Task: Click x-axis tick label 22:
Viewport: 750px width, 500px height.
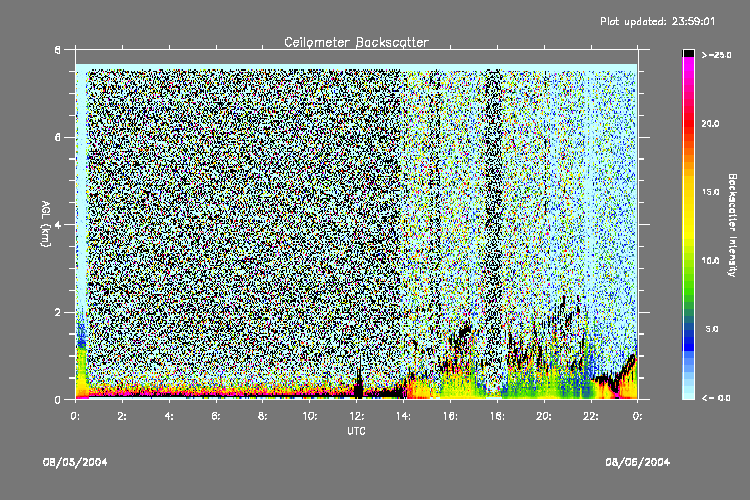Action: pyautogui.click(x=591, y=416)
